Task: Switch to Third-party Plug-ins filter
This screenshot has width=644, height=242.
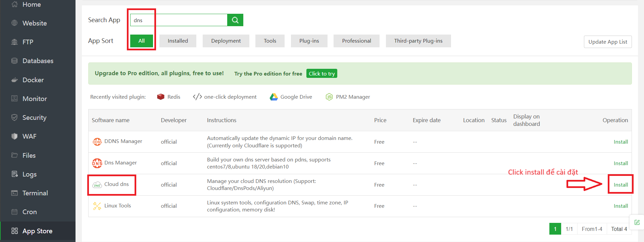Action: click(x=418, y=41)
